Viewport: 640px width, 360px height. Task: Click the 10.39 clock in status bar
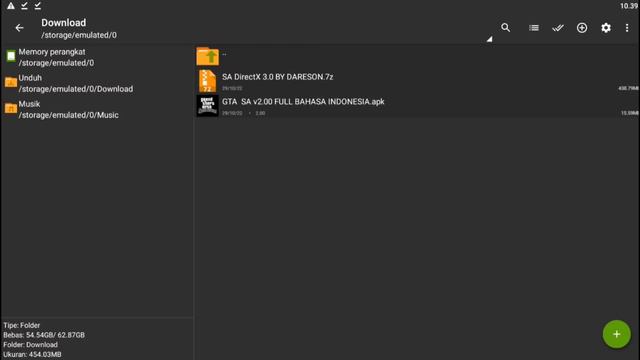point(629,6)
